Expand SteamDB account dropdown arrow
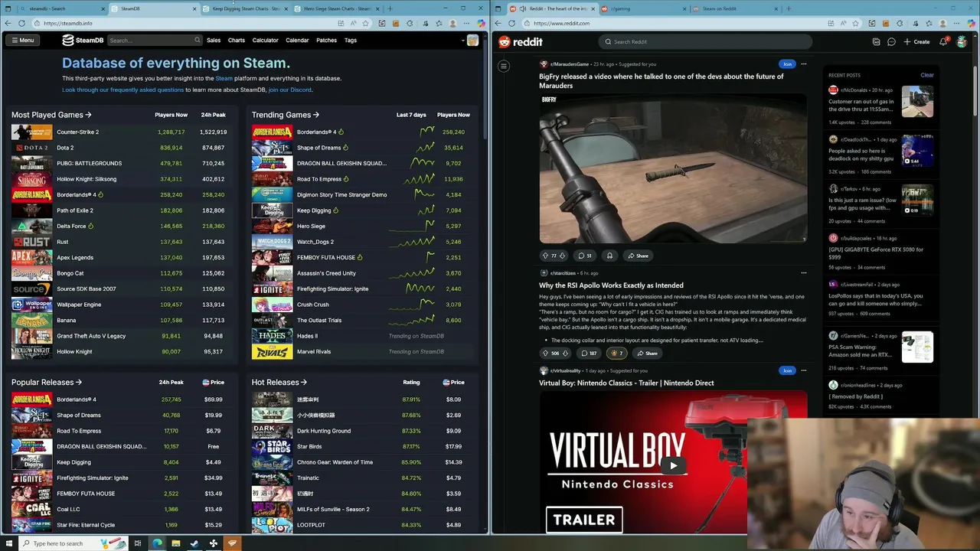This screenshot has width=980, height=551. 463,40
